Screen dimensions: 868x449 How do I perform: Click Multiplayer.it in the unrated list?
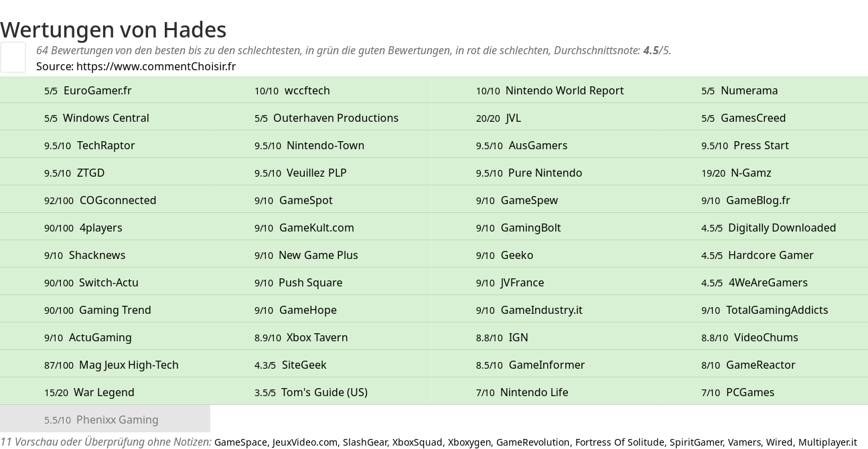[x=828, y=442]
